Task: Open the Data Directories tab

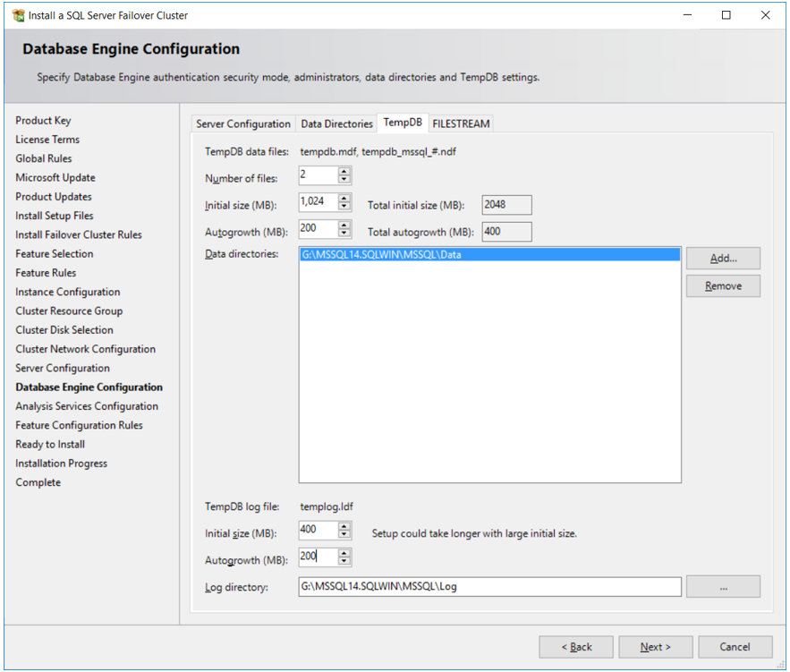Action: 336,123
